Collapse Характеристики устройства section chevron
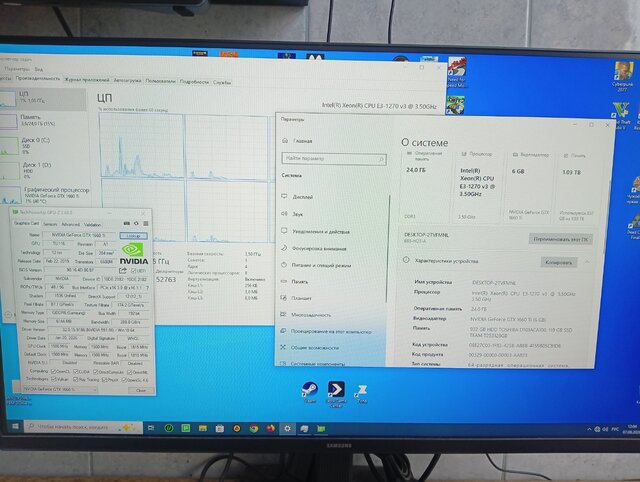Screen dimensions: 640x482 click(587, 262)
